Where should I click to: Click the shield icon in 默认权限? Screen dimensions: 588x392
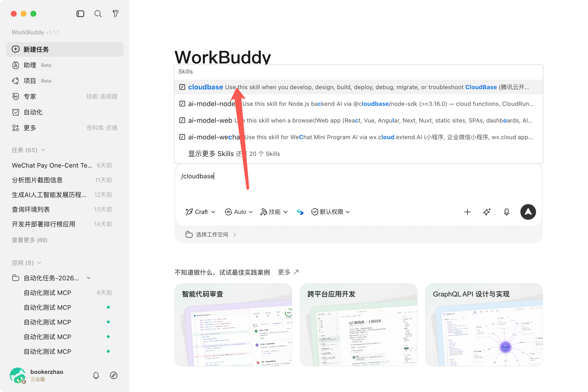pyautogui.click(x=315, y=212)
